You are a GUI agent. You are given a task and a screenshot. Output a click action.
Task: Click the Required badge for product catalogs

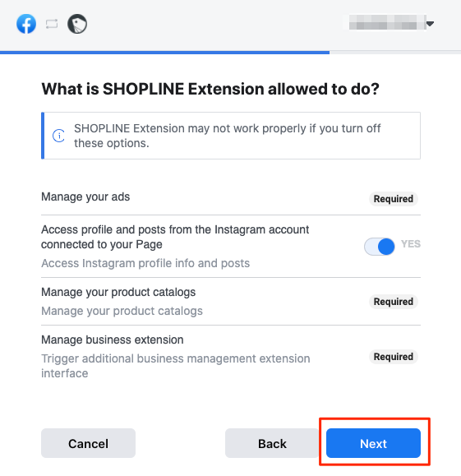(x=394, y=302)
